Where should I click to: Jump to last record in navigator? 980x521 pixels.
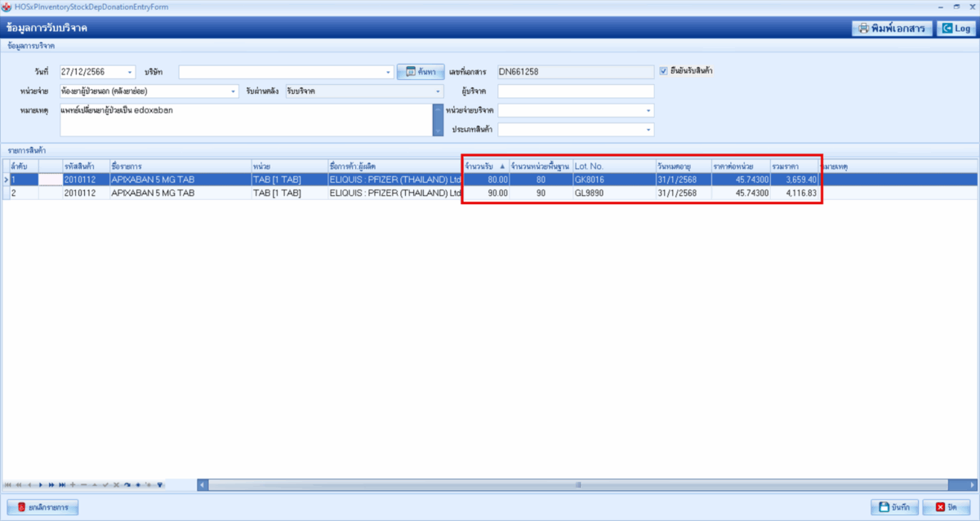[62, 485]
